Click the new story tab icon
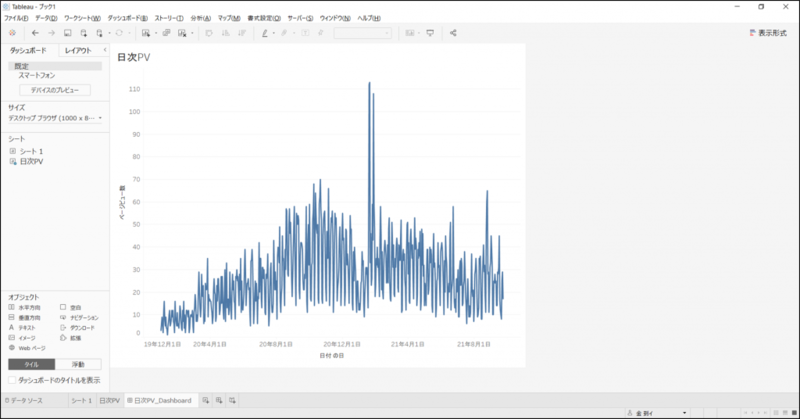This screenshot has width=800, height=419. (232, 401)
